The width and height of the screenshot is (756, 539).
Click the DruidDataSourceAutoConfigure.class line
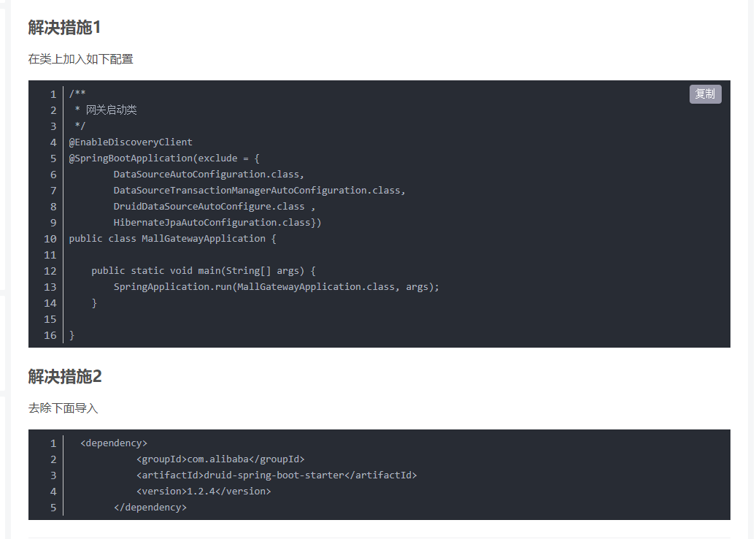214,207
